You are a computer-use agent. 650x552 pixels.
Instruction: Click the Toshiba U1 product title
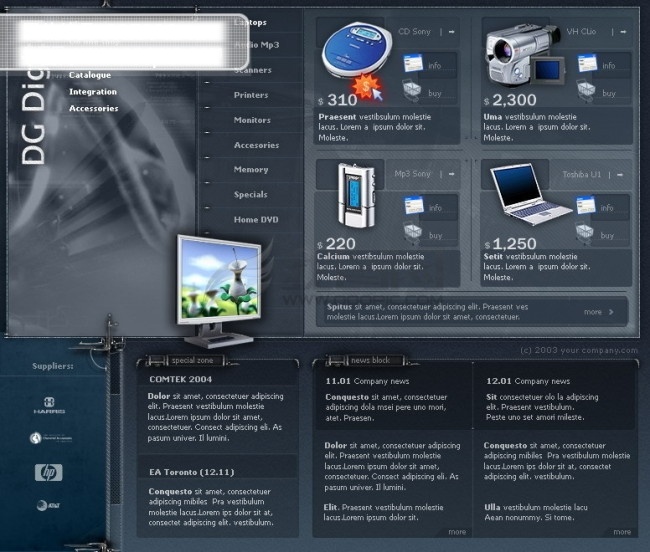pos(582,174)
